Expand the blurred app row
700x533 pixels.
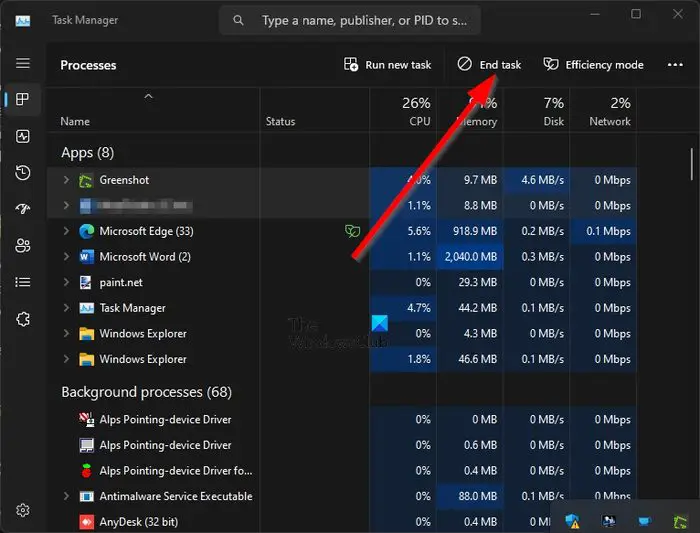tap(66, 205)
